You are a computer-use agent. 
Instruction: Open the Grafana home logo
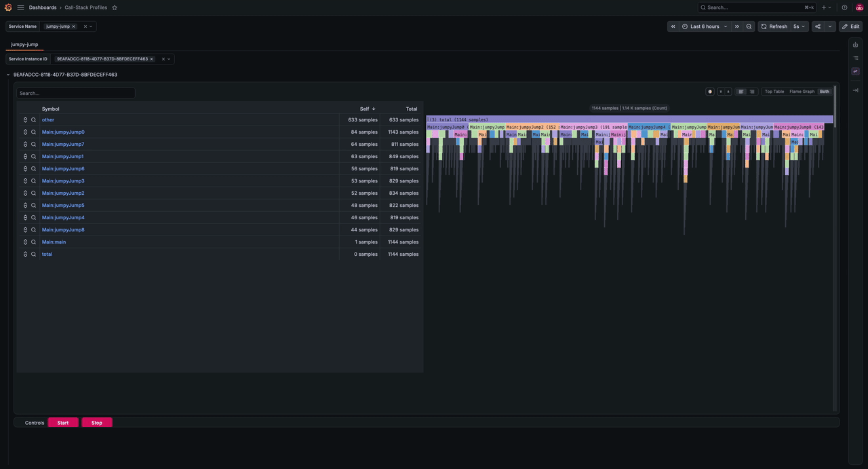8,7
